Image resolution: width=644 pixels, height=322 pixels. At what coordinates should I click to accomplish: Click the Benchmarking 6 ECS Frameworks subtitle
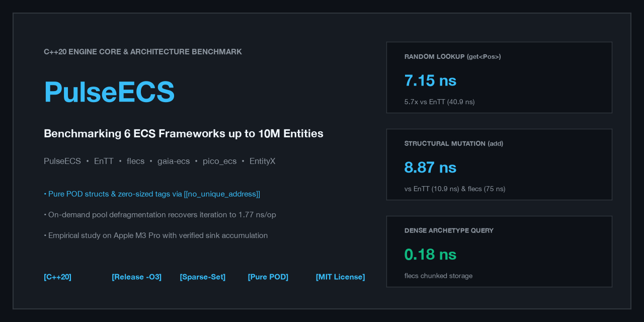184,134
